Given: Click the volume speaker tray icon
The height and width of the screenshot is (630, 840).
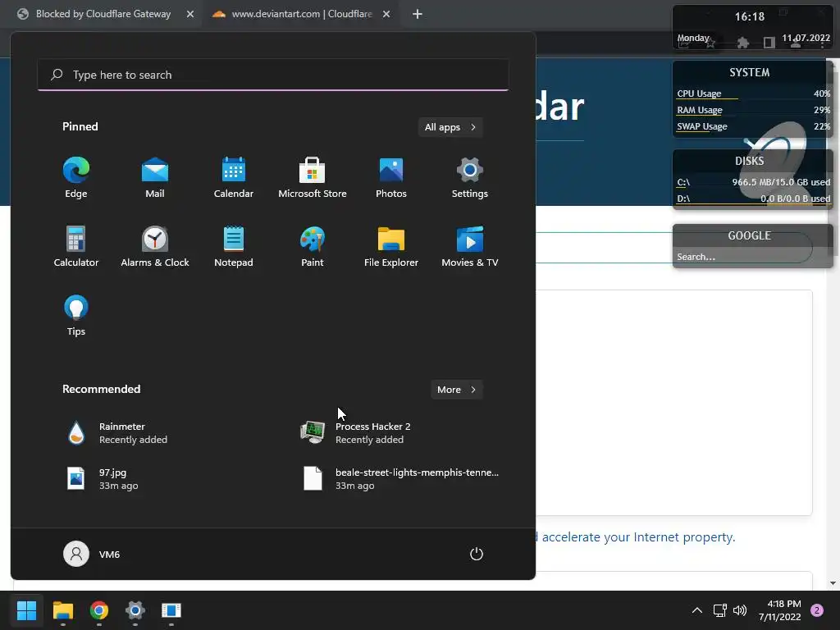Looking at the screenshot, I should [740, 610].
